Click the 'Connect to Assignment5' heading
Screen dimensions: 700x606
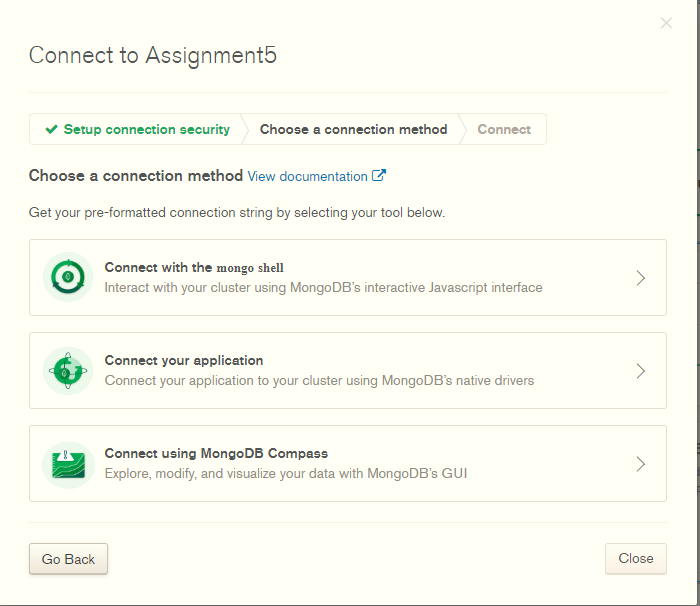pyautogui.click(x=153, y=55)
